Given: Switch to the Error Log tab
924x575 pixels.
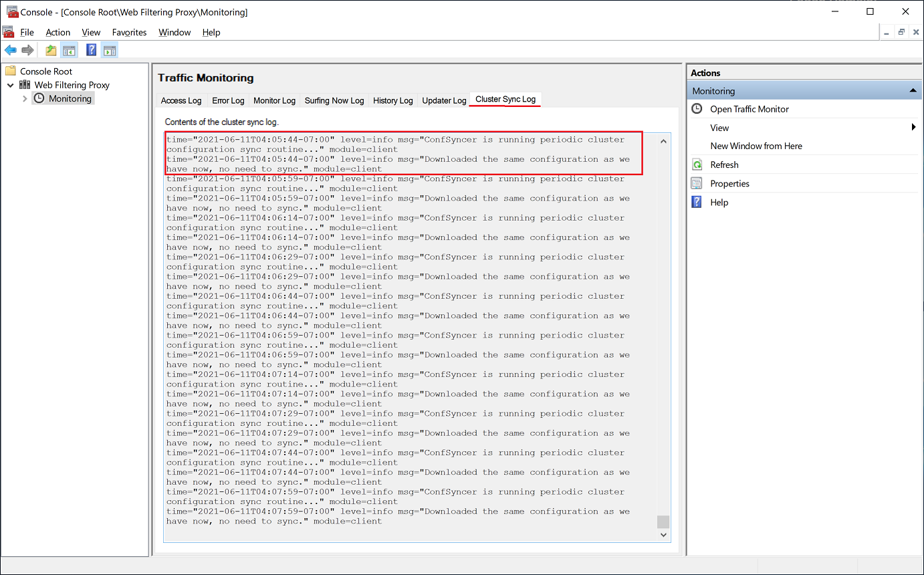Looking at the screenshot, I should (228, 100).
